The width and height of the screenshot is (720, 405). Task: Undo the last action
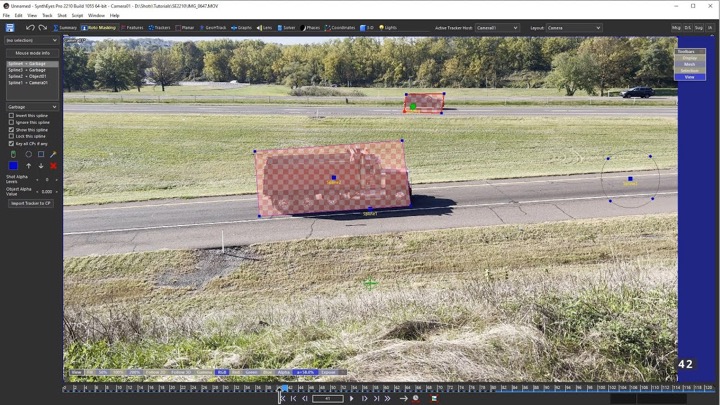click(x=30, y=28)
